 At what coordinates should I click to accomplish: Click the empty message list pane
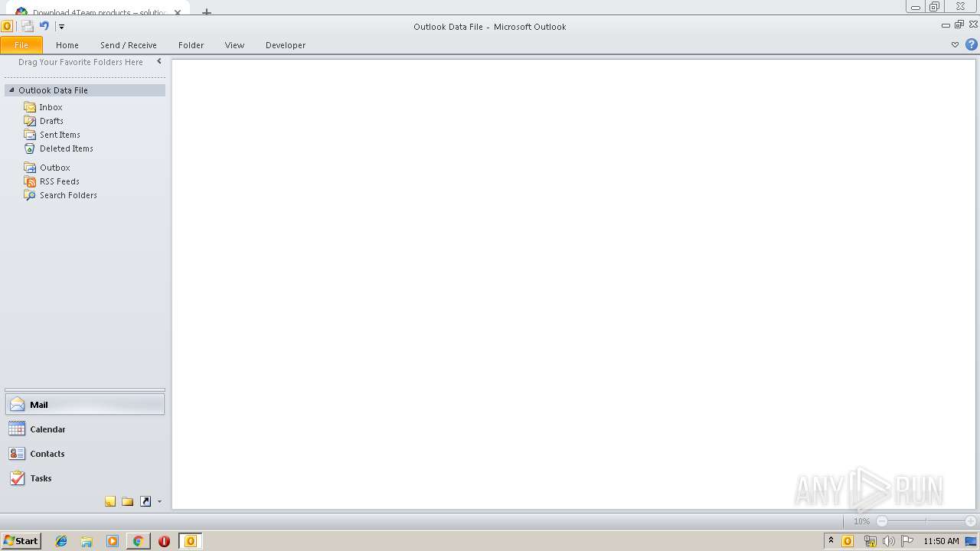click(x=573, y=284)
